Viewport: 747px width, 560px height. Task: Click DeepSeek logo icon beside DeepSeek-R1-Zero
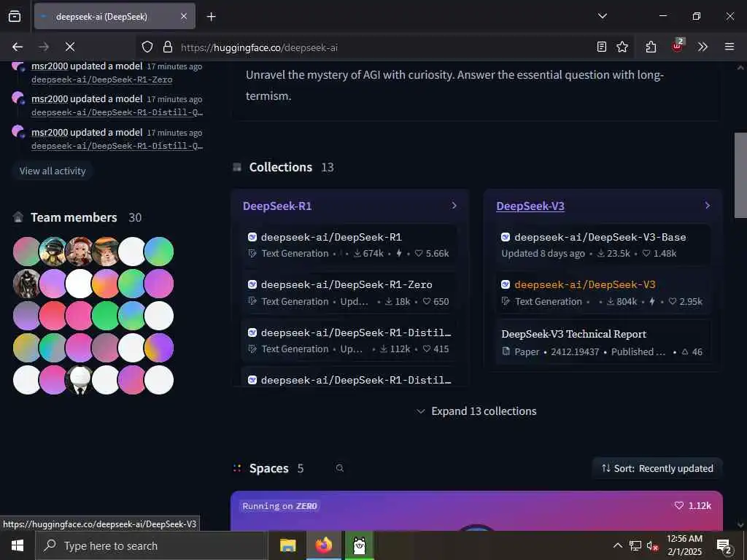coord(252,285)
